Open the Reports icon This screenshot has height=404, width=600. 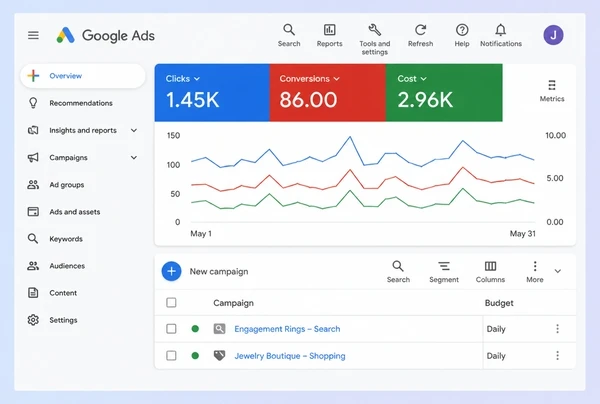click(329, 36)
